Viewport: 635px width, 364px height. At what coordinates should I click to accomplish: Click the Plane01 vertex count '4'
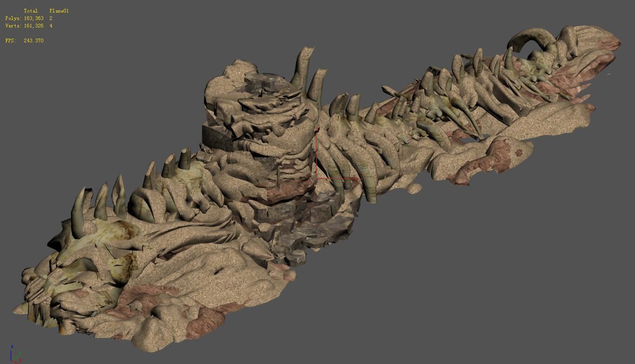tap(51, 26)
